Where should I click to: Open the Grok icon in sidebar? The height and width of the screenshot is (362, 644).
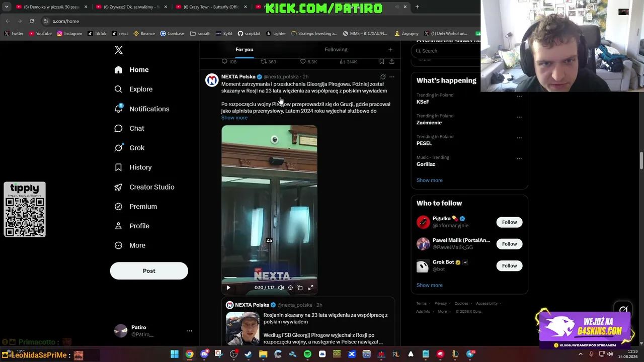(x=118, y=148)
